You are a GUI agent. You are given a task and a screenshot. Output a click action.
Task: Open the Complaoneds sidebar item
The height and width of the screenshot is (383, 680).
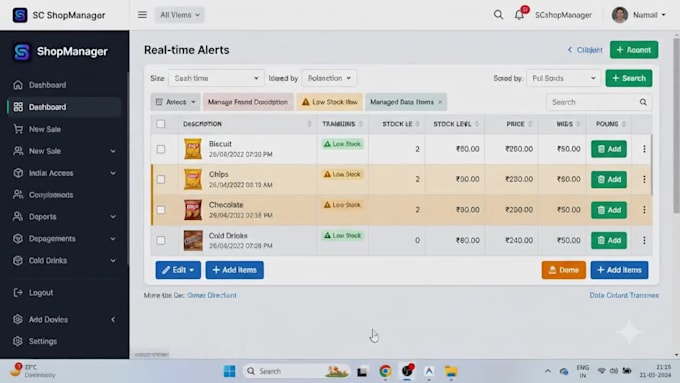click(64, 195)
